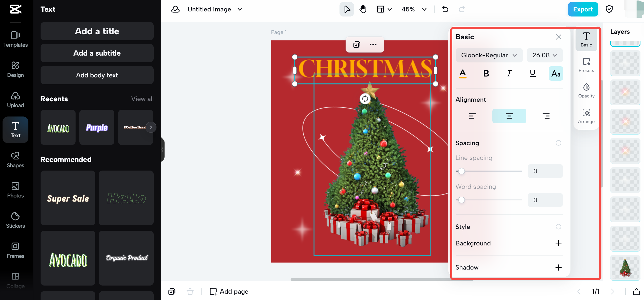Open the Templates sidebar tab
644x300 pixels.
(x=15, y=39)
